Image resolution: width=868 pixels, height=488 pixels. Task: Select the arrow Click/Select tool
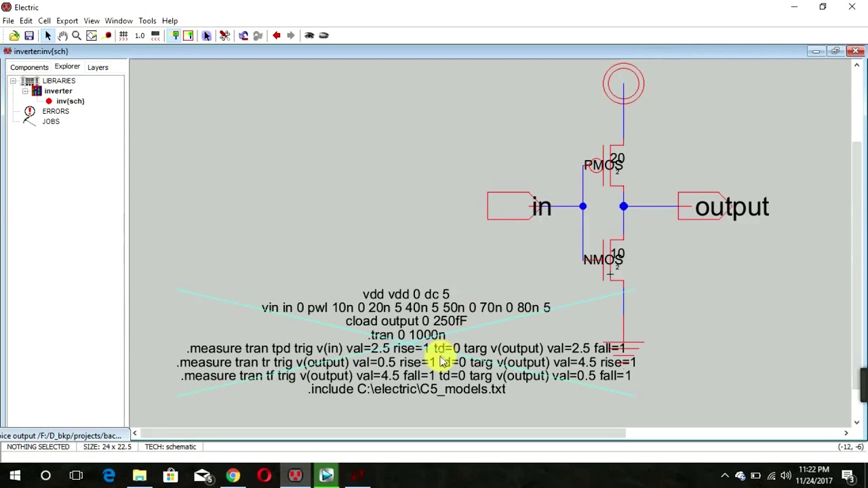coord(47,35)
